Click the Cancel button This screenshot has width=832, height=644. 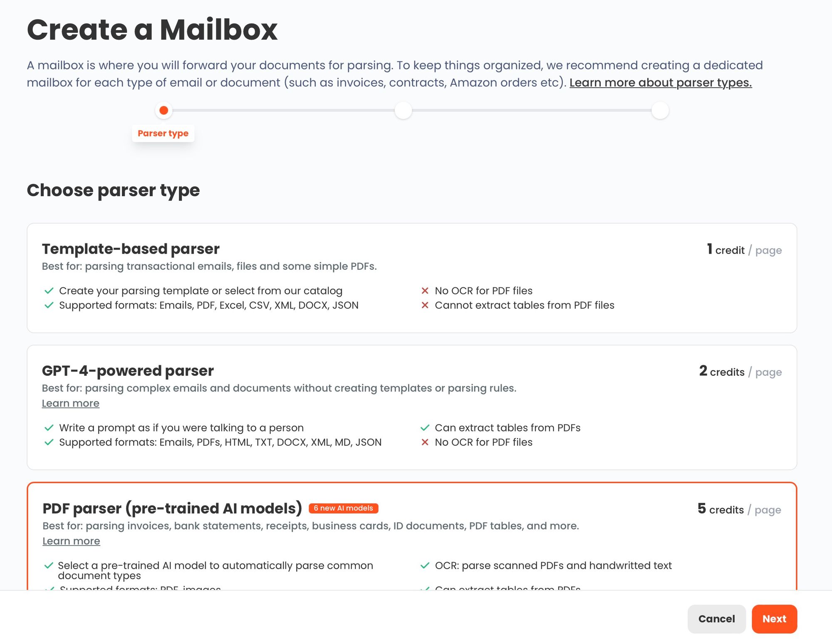(716, 619)
